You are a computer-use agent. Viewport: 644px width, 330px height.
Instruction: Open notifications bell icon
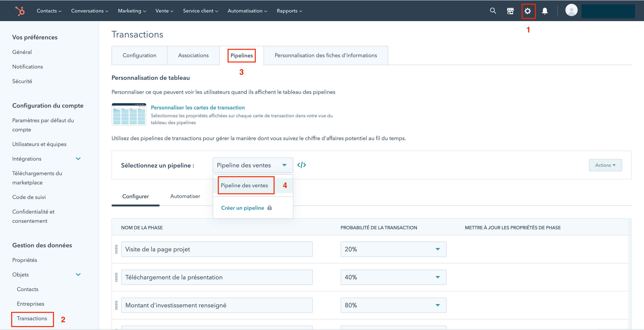click(x=545, y=11)
